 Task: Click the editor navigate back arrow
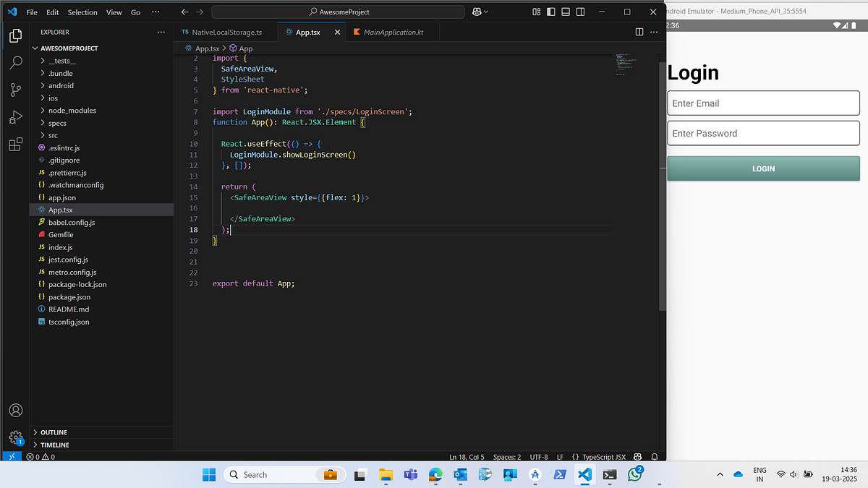click(x=184, y=12)
